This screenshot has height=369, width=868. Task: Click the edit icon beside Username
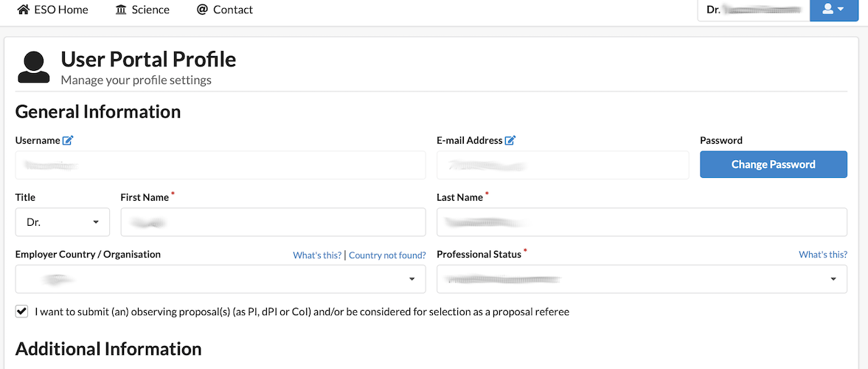[68, 140]
